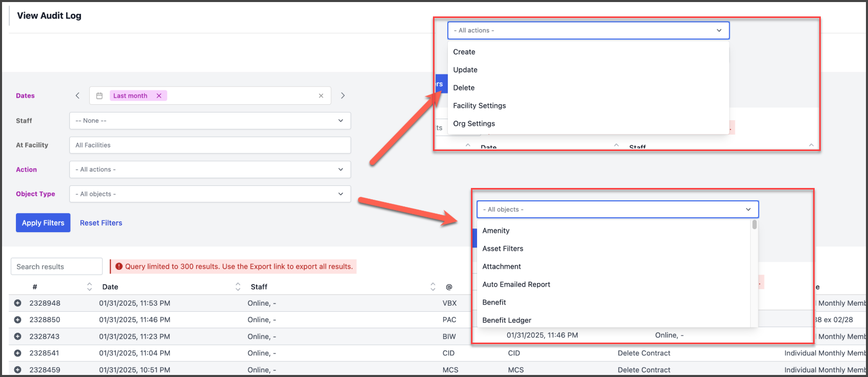Select Delete from actions list
Screen dimensions: 868x377
coord(464,88)
